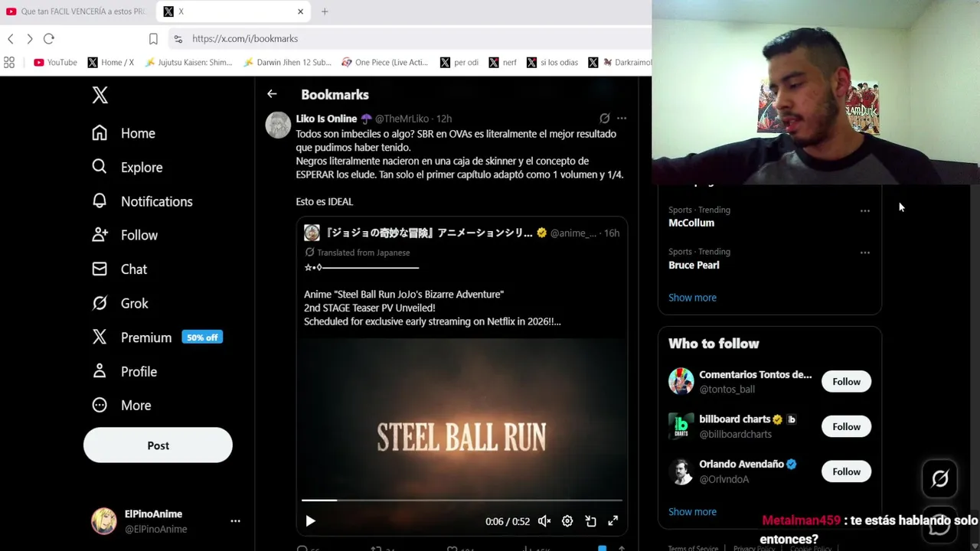This screenshot has height=551, width=980.
Task: Show more Who to follow suggestions
Action: (x=692, y=512)
